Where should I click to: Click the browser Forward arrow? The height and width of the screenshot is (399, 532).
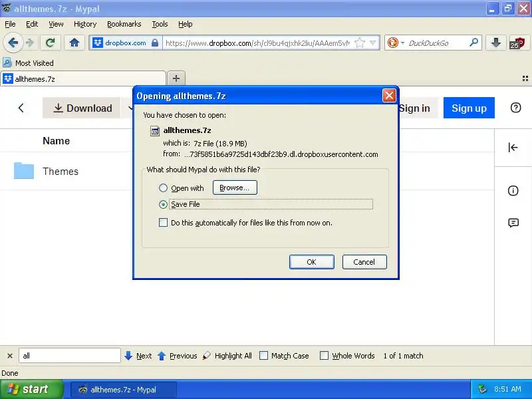(x=30, y=43)
